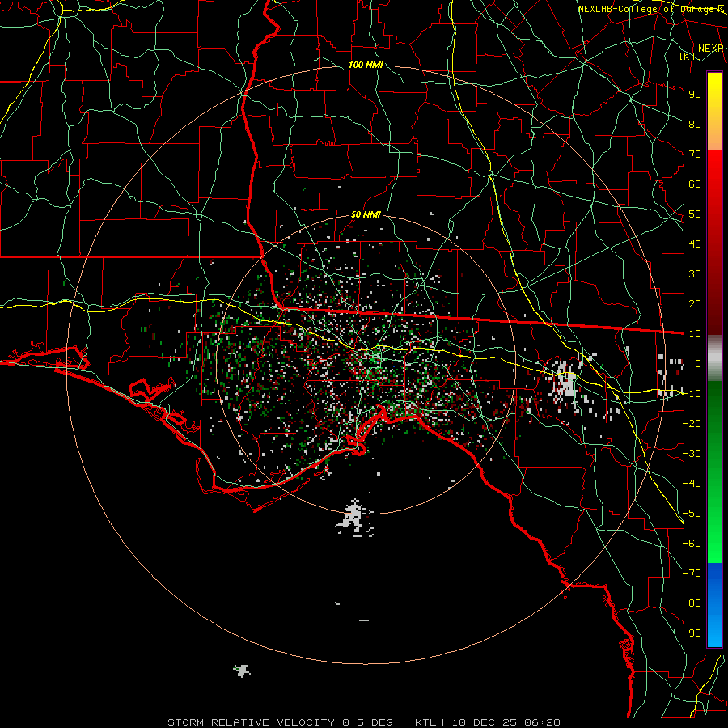Click the 20 value on the velocity scale
Image resolution: width=728 pixels, height=728 pixels.
[695, 303]
